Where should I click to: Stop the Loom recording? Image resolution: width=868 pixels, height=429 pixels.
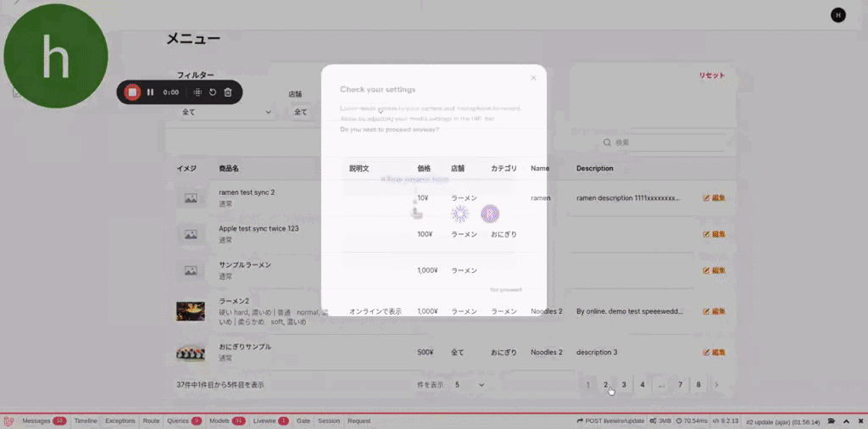tap(132, 92)
